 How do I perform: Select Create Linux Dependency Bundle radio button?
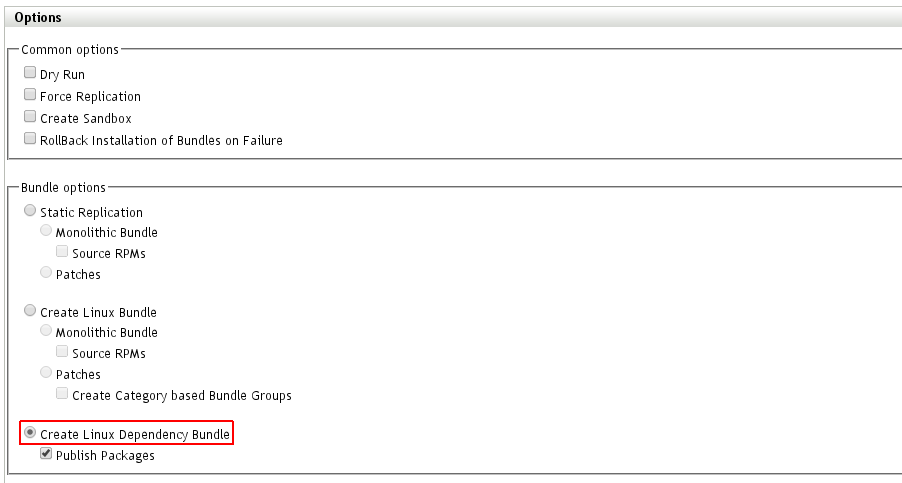[x=30, y=433]
